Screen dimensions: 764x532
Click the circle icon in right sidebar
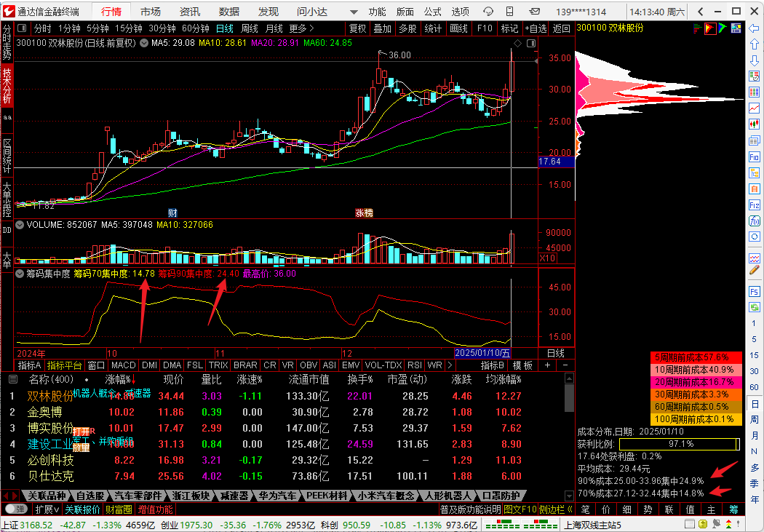[755, 237]
